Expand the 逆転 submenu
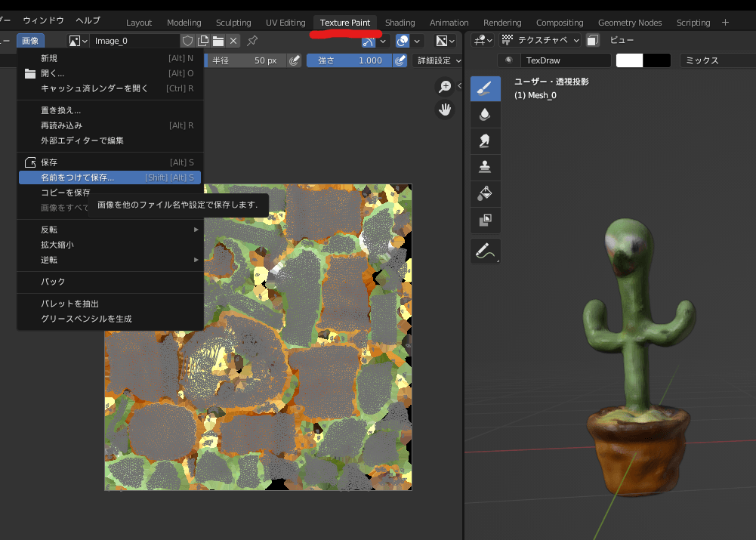Screen dimensions: 756x540 pos(110,260)
